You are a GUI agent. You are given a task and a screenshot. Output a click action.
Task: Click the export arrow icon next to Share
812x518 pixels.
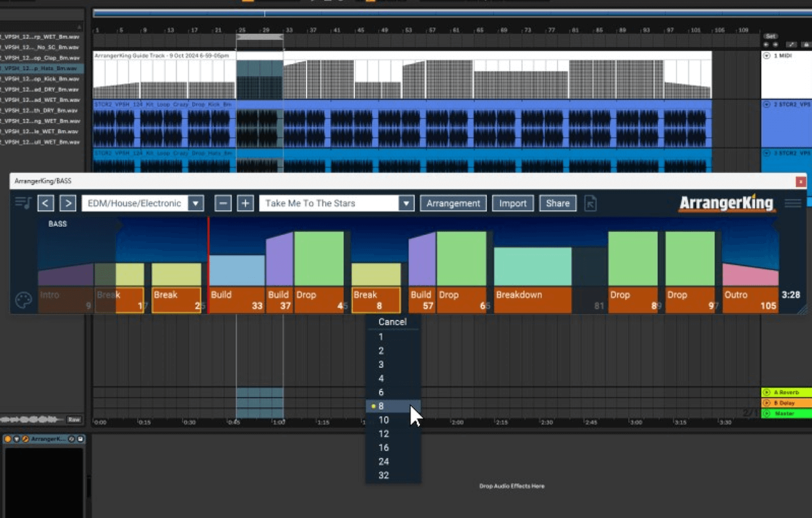click(x=590, y=203)
